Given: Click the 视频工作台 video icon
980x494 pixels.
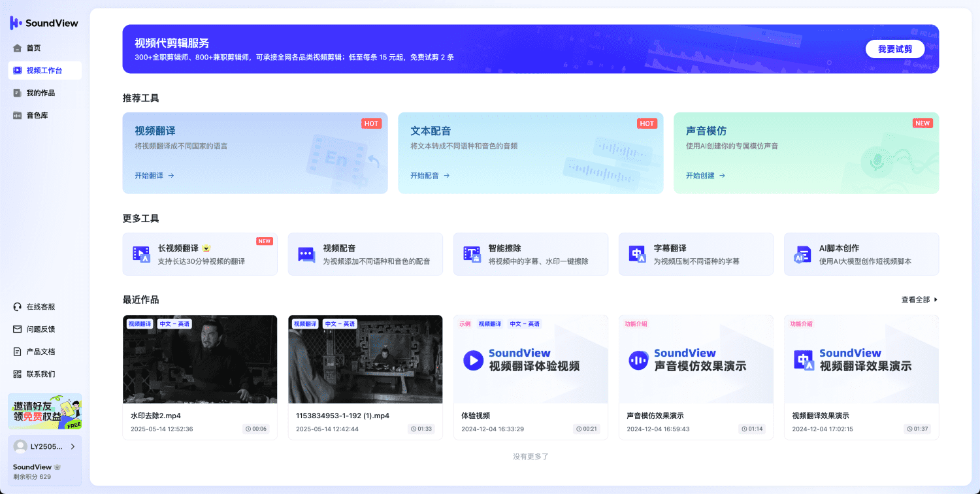Looking at the screenshot, I should click(18, 71).
